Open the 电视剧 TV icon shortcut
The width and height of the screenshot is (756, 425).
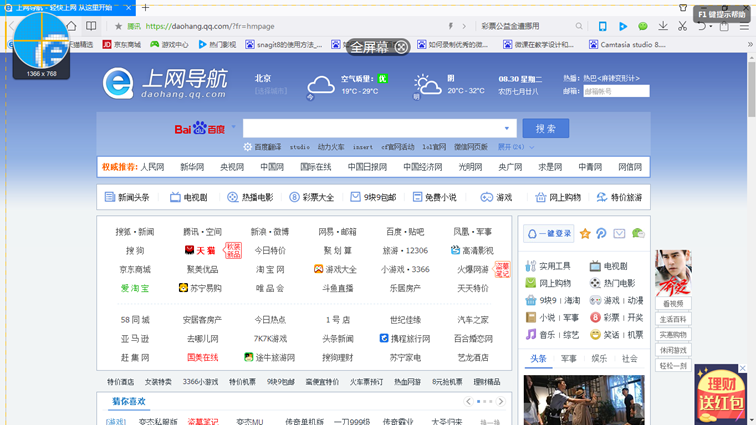pos(189,197)
